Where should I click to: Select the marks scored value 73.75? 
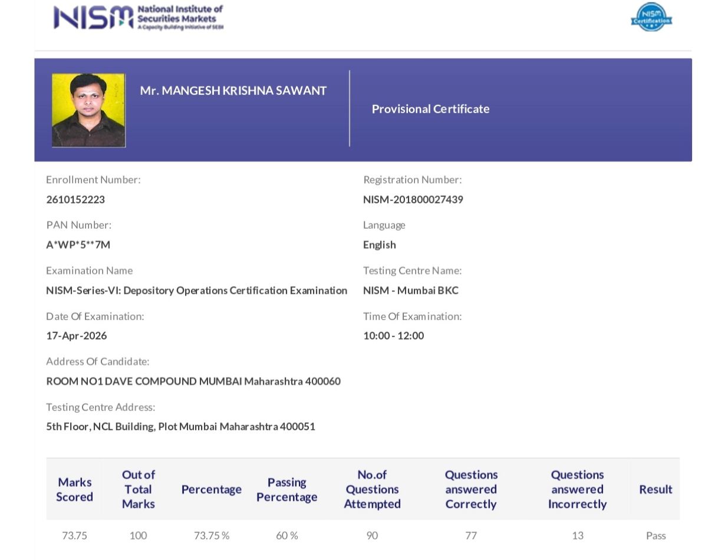[x=74, y=535]
